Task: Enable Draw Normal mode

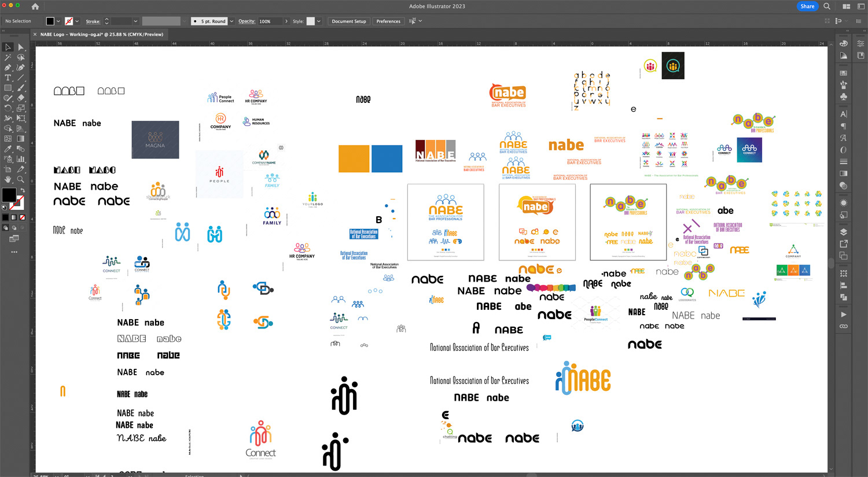Action: pyautogui.click(x=6, y=228)
